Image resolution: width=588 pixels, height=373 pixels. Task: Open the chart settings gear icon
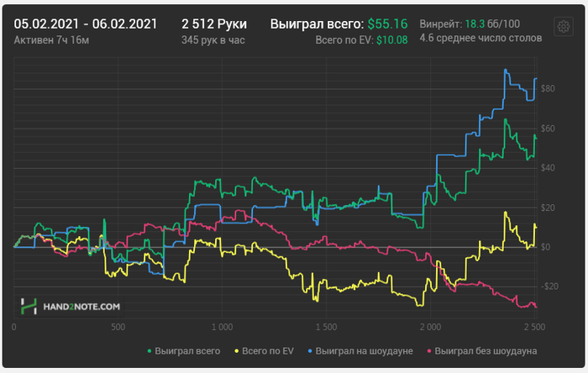click(564, 27)
